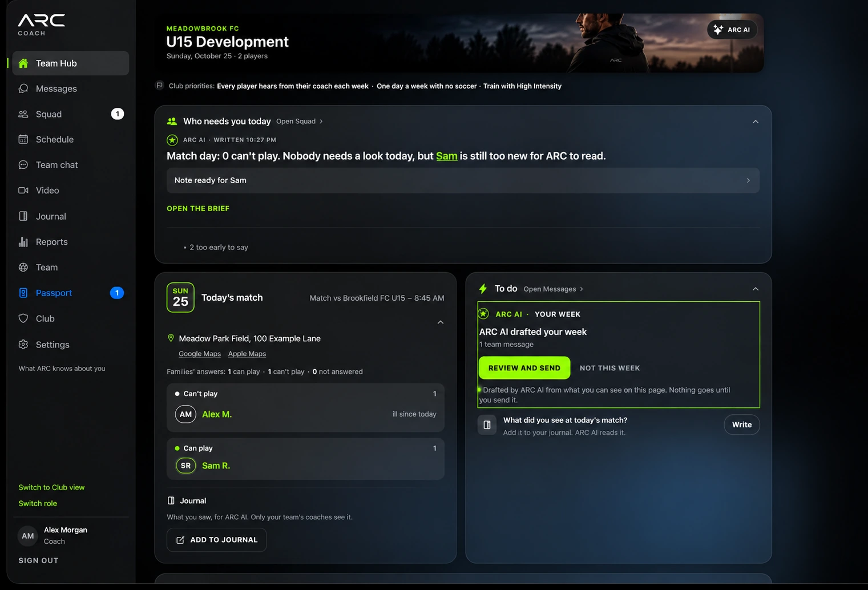Open the Video camera icon
868x590 pixels.
click(23, 190)
